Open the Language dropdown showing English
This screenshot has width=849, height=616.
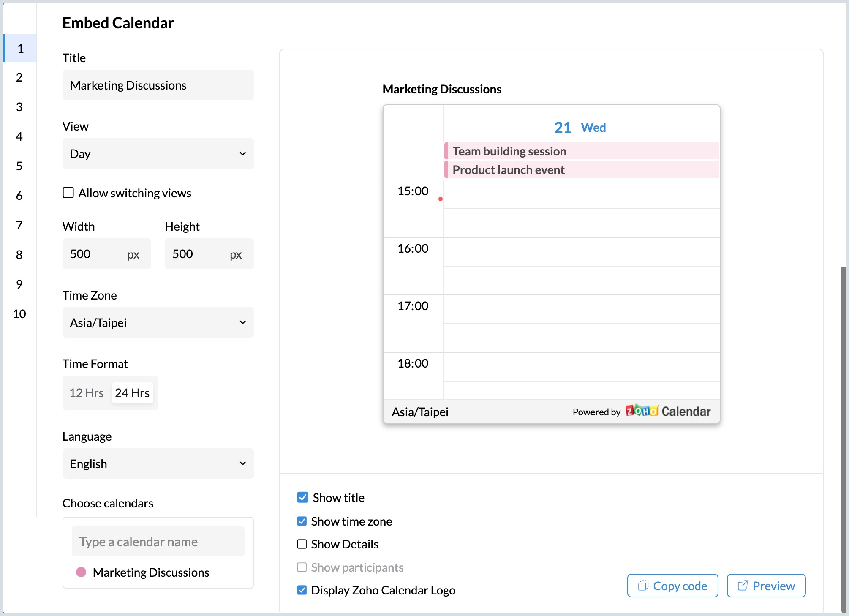tap(158, 463)
